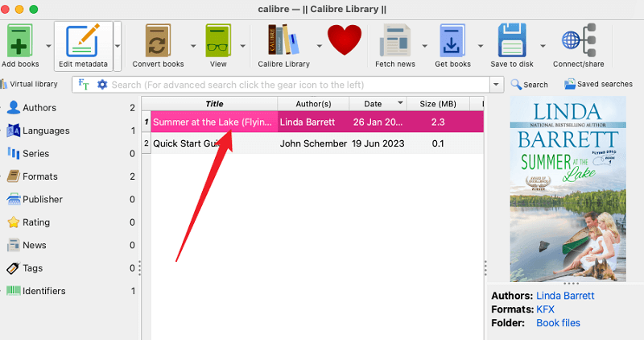Screen dimensions: 644x340
Task: Click the 26 Jan date cell
Action: (378, 122)
